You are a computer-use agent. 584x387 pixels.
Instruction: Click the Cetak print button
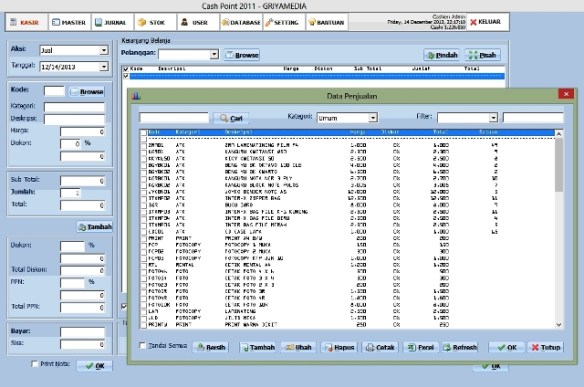pyautogui.click(x=380, y=347)
